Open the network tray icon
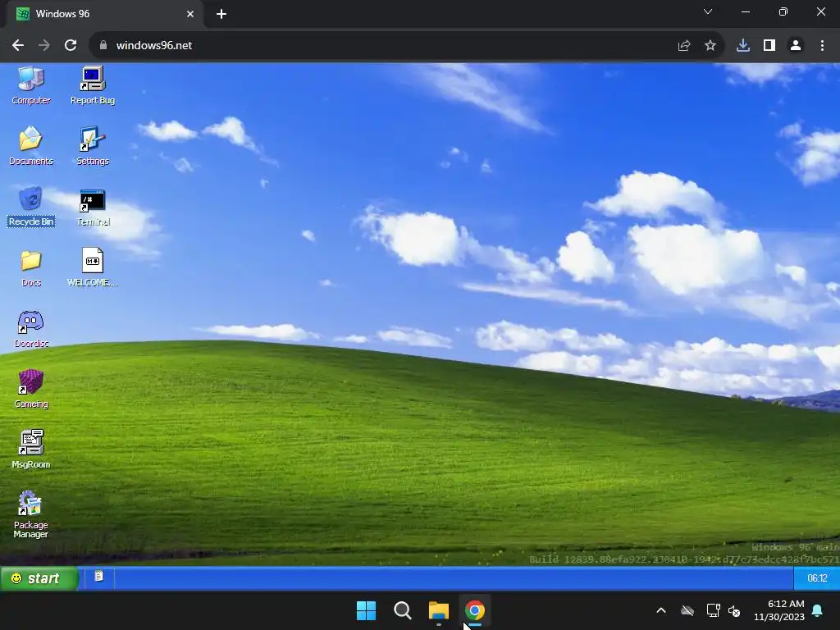This screenshot has height=630, width=840. 713,610
